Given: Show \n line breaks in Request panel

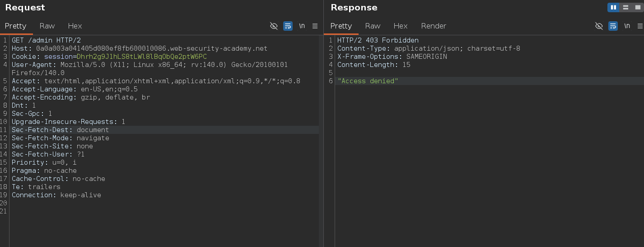Looking at the screenshot, I should point(302,26).
